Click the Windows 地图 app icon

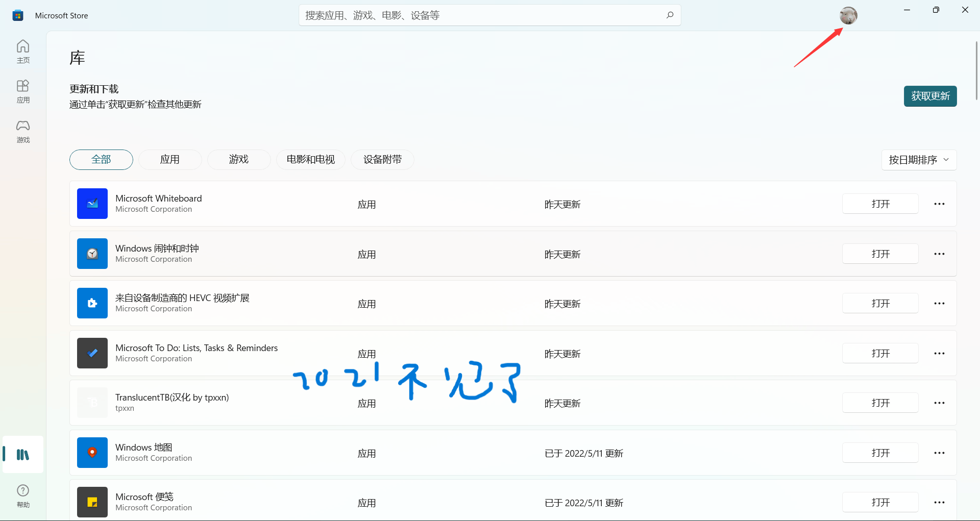point(92,453)
